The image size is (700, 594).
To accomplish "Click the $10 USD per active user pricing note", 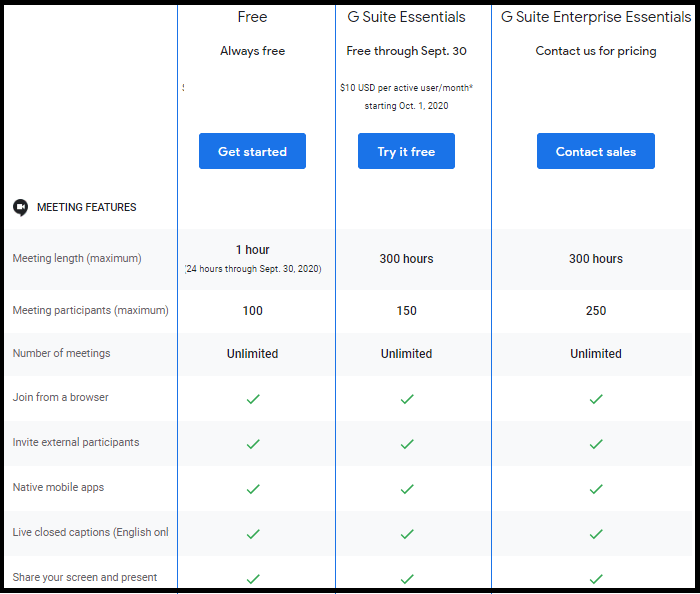I will click(x=406, y=88).
